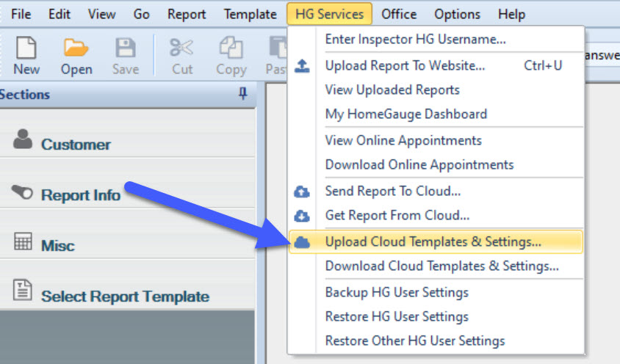The height and width of the screenshot is (364, 620).
Task: Open the Template menu
Action: click(x=250, y=14)
